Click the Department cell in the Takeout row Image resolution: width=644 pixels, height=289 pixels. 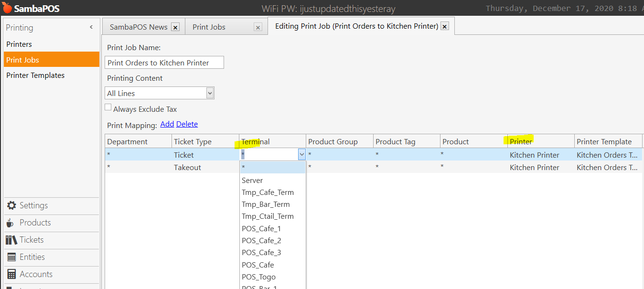tap(139, 167)
